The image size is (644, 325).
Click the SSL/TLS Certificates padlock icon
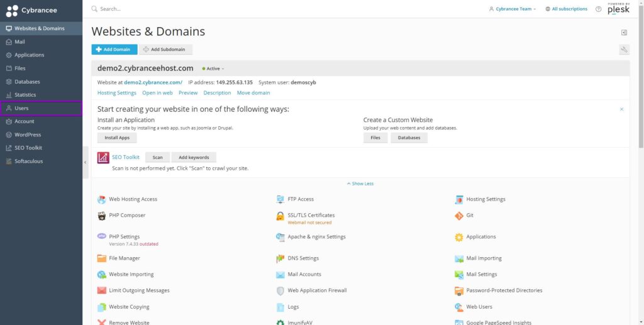point(280,216)
